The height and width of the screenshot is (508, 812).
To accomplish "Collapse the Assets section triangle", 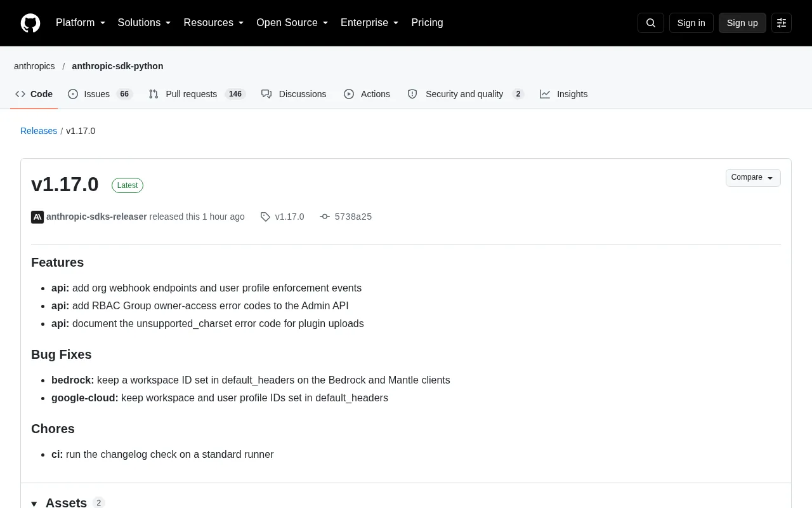I will [x=34, y=504].
